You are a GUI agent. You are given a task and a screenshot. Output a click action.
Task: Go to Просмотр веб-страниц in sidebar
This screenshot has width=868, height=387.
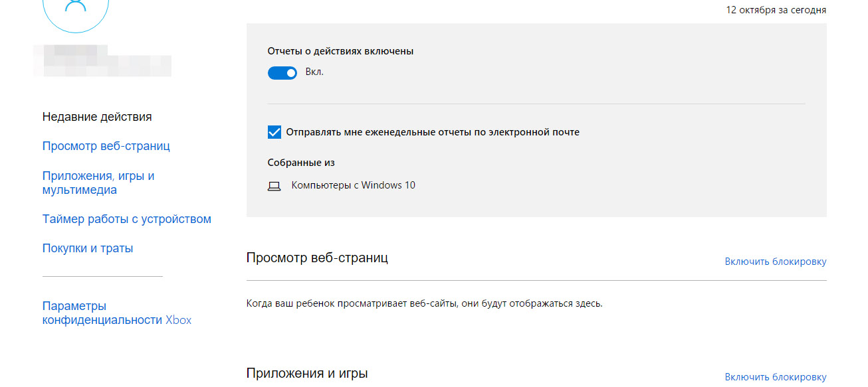coord(106,146)
